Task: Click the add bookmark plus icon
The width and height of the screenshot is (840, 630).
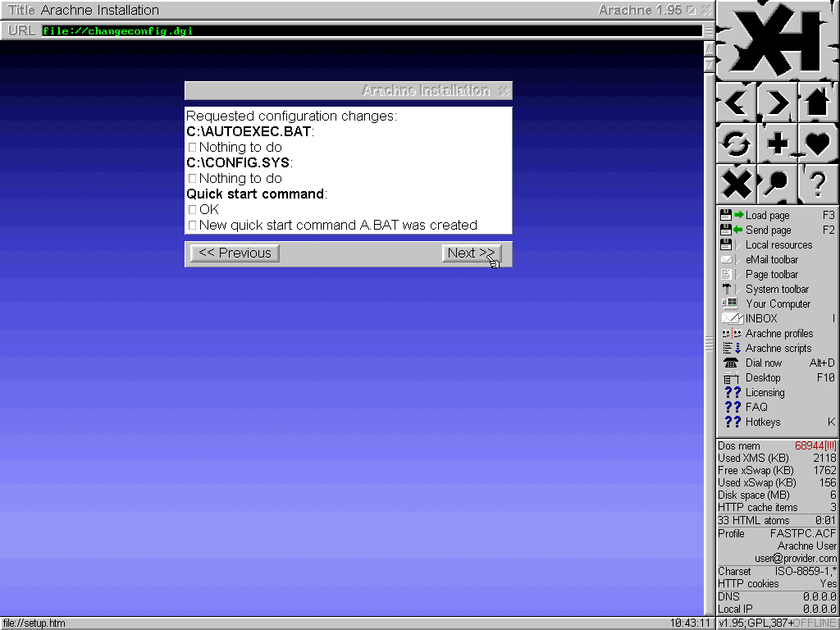Action: pos(777,143)
